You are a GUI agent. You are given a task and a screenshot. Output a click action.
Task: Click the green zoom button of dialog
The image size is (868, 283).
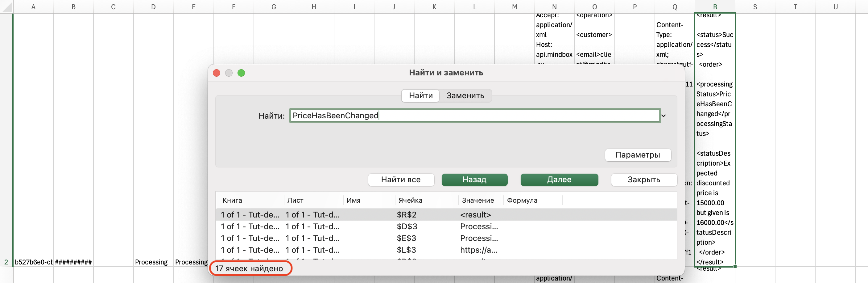pyautogui.click(x=241, y=73)
